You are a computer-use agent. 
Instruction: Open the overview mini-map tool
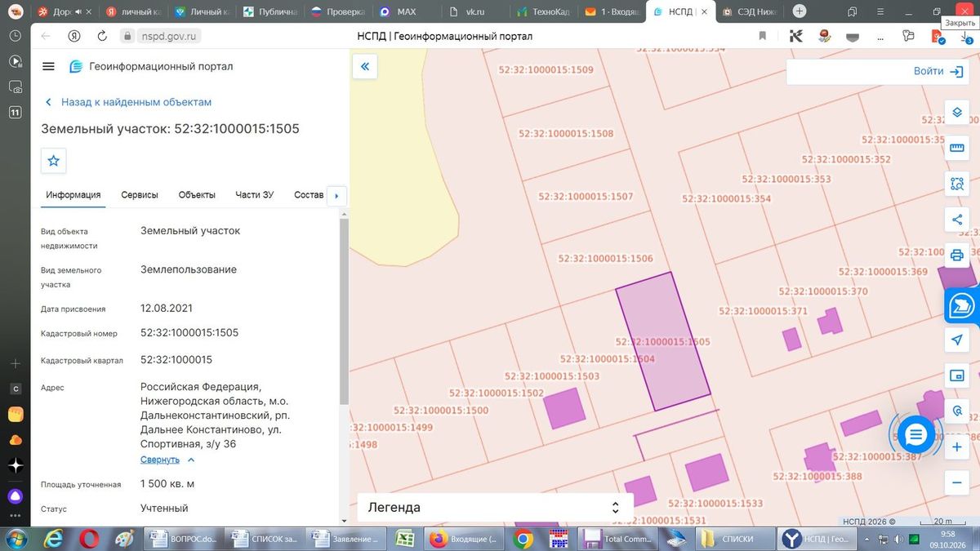957,375
